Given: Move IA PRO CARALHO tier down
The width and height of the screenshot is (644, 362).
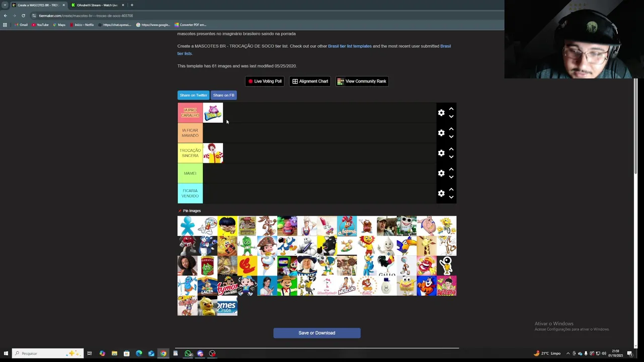Looking at the screenshot, I should point(451,117).
